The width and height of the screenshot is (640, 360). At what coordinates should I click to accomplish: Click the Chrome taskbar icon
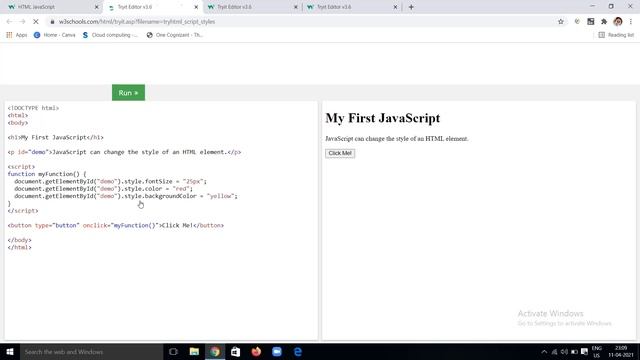[x=215, y=351]
